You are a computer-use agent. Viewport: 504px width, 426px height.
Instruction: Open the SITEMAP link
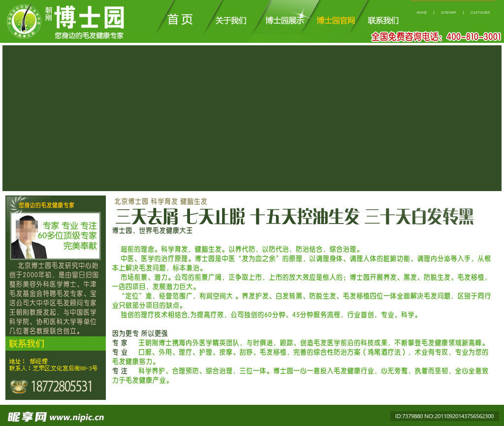pos(449,13)
